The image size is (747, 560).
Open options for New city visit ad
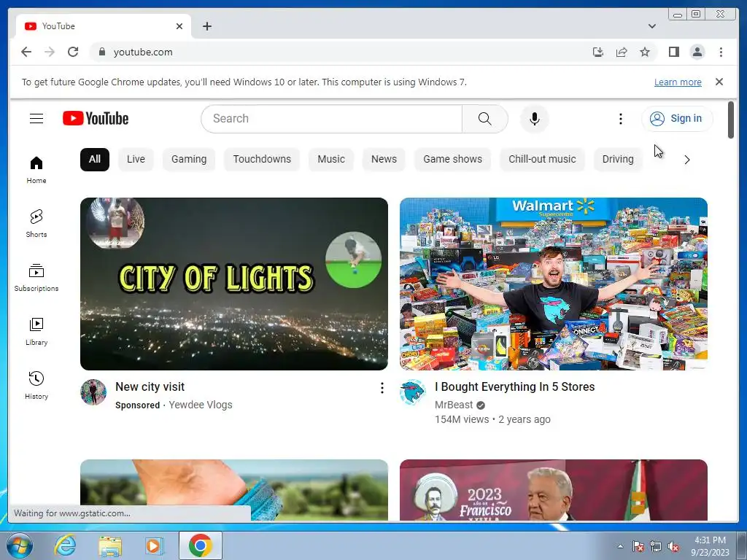pyautogui.click(x=382, y=388)
